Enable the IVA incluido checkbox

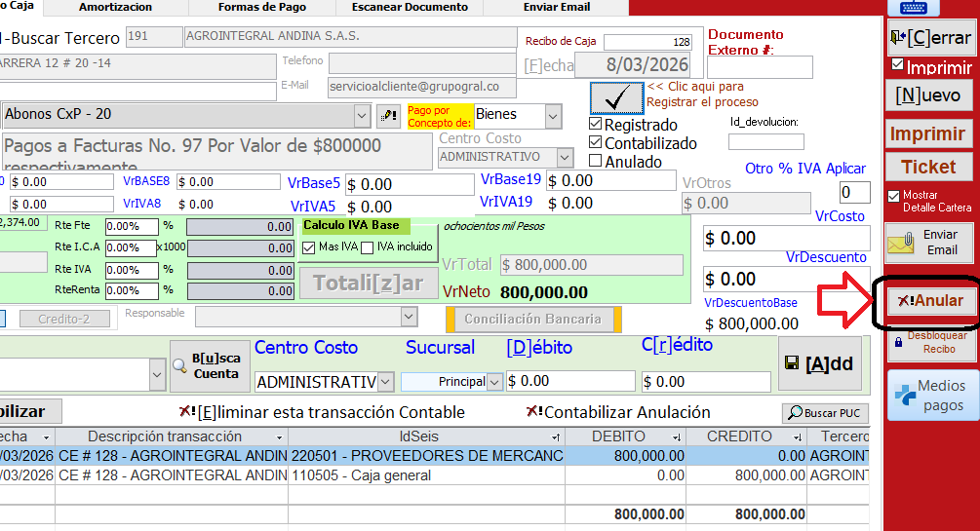point(367,247)
